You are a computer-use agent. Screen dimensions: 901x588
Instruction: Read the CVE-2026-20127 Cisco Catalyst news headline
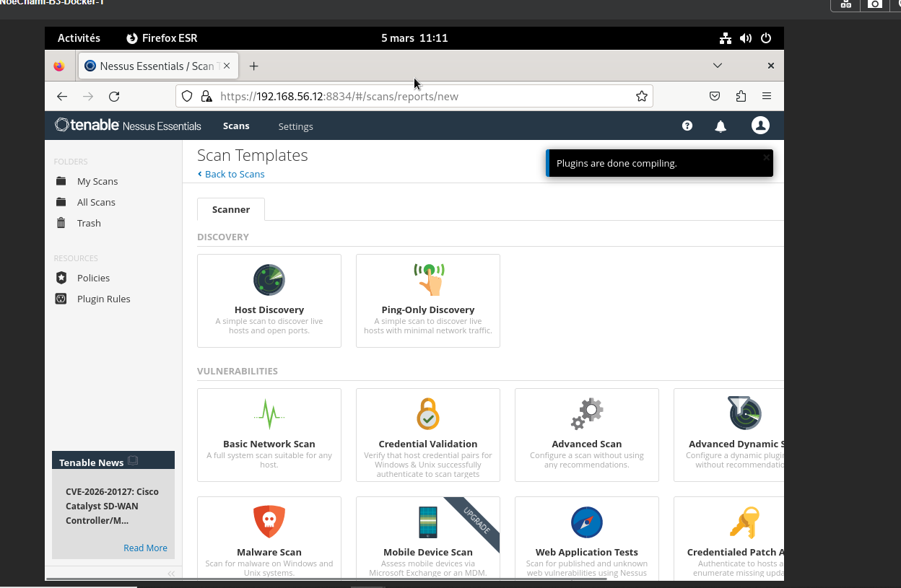click(x=112, y=506)
